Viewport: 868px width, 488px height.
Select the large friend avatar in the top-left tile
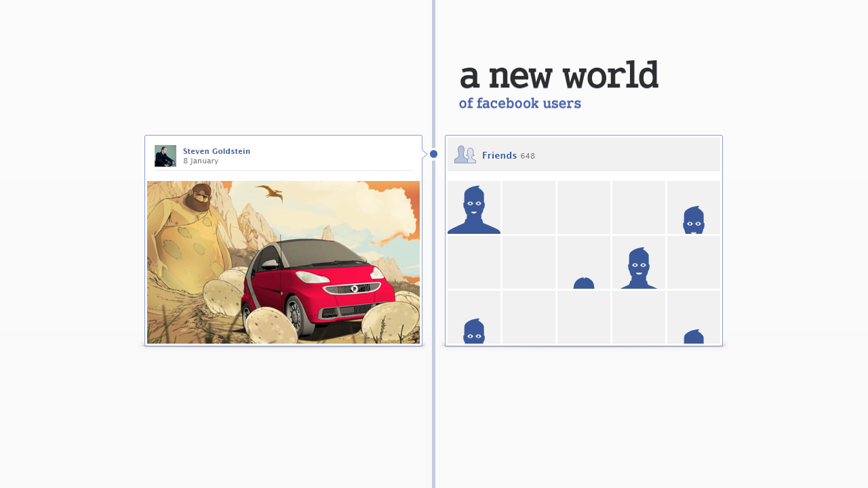474,209
